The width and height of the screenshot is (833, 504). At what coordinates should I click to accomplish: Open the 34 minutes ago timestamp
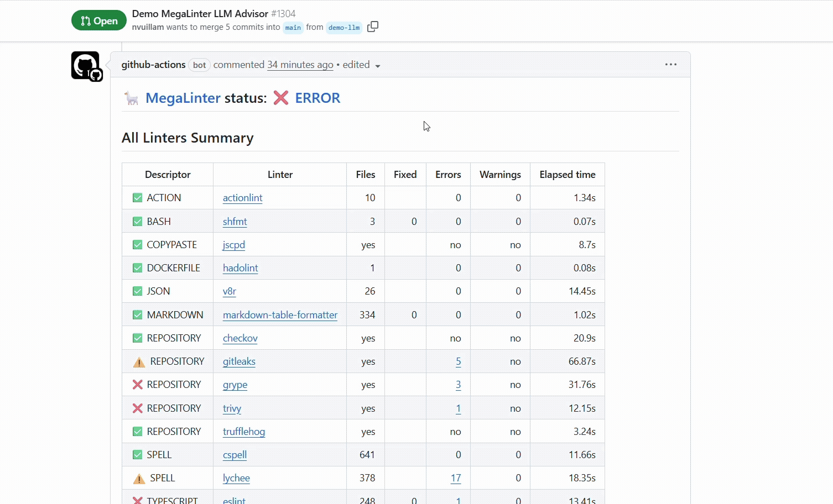pyautogui.click(x=300, y=65)
